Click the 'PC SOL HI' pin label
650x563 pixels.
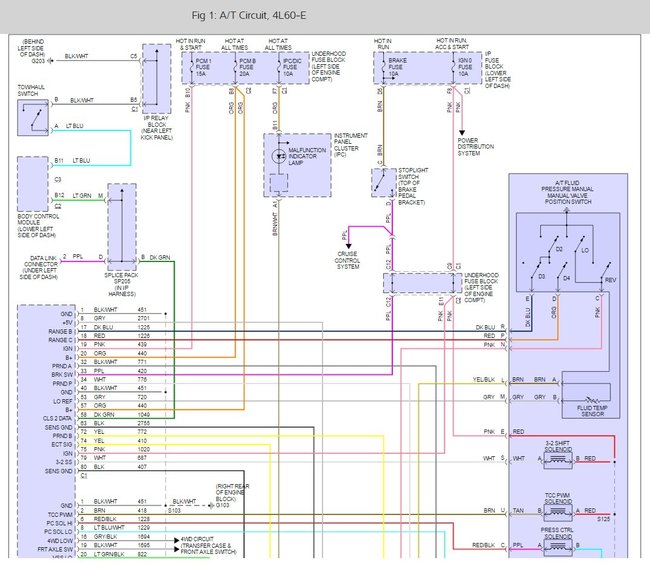(59, 523)
